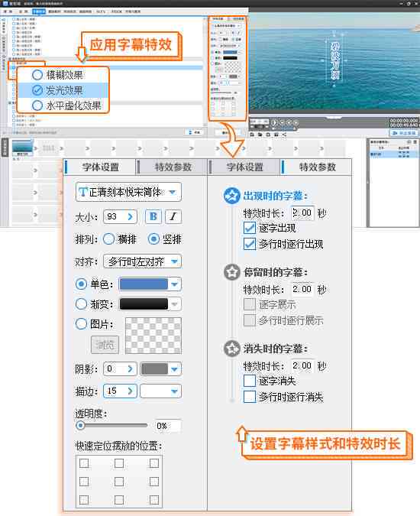Switch to left panel 特效参数 tab
Viewport: 420px width, 516px height.
(173, 167)
